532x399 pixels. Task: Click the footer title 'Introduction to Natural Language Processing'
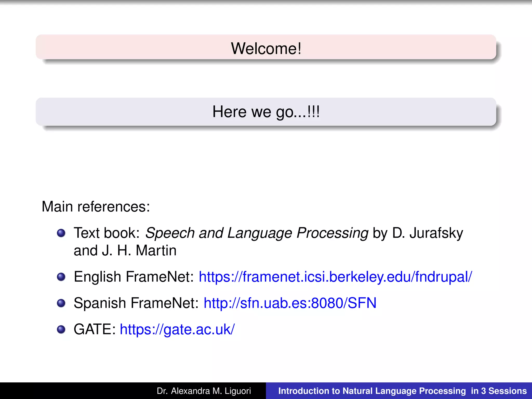[372, 391]
